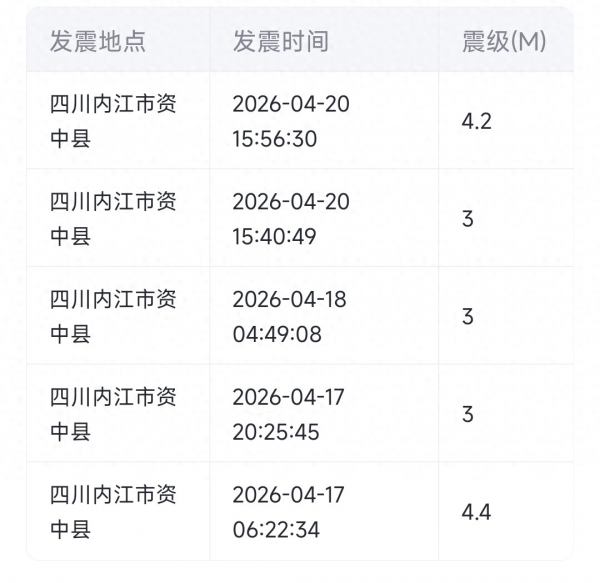The width and height of the screenshot is (600, 583).
Task: Click the 发震地点 column header
Action: 98,41
